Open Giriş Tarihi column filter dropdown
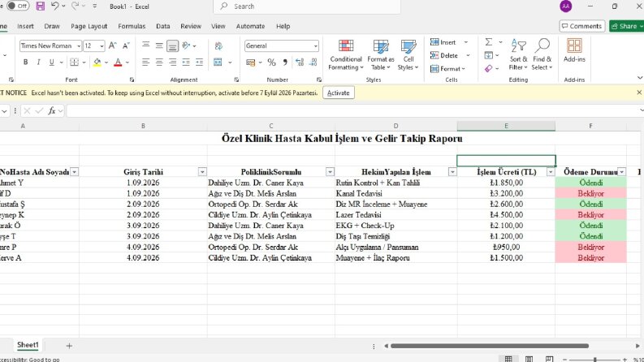644x362 pixels. click(x=202, y=172)
